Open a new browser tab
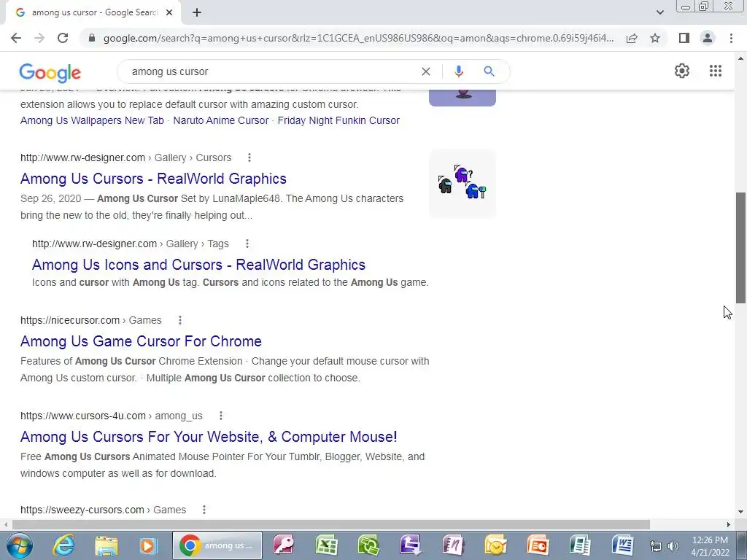Viewport: 747px width, 560px height. click(x=197, y=13)
